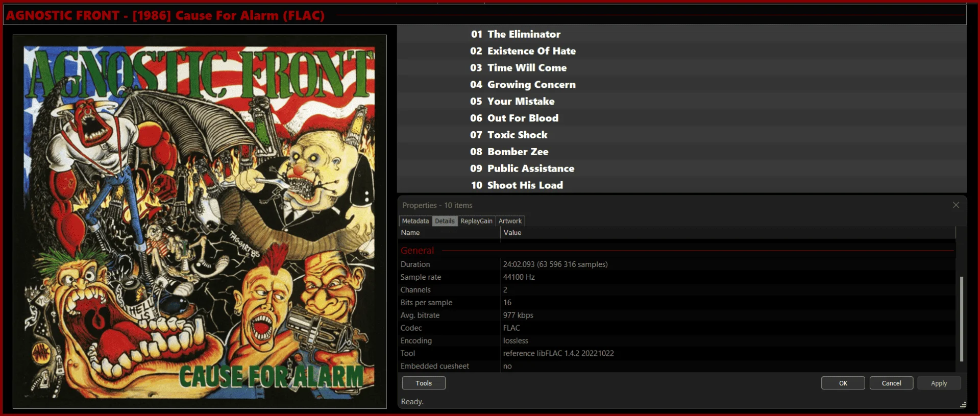Image resolution: width=980 pixels, height=416 pixels.
Task: Click the Cancel button
Action: (x=891, y=383)
